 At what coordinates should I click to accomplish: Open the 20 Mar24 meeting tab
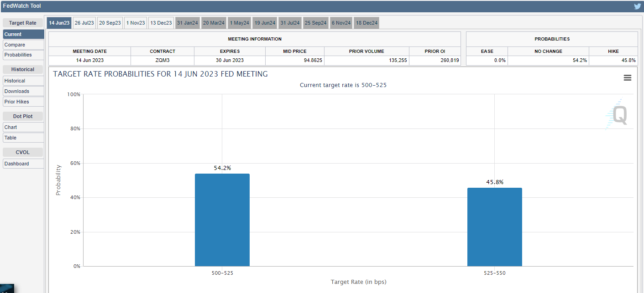point(214,23)
